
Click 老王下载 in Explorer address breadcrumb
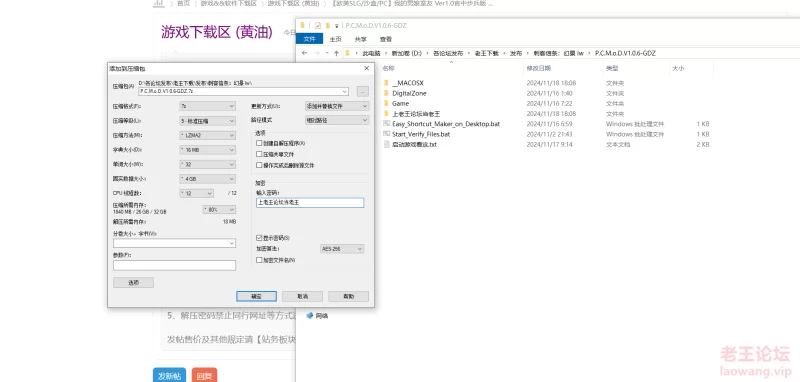486,53
